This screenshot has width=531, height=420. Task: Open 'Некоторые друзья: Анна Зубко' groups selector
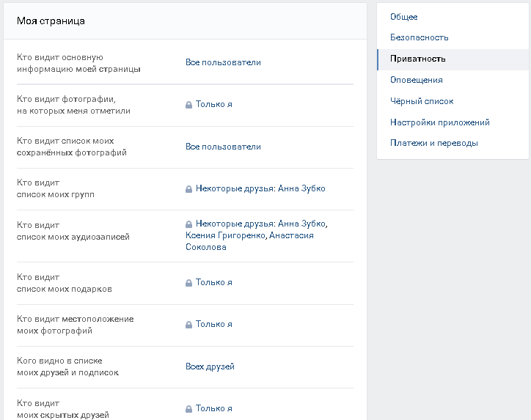click(x=260, y=188)
